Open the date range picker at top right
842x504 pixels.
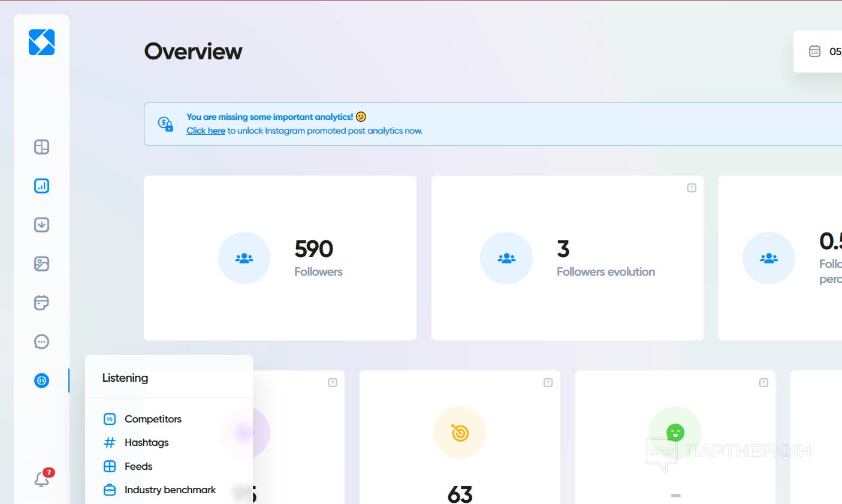[818, 52]
